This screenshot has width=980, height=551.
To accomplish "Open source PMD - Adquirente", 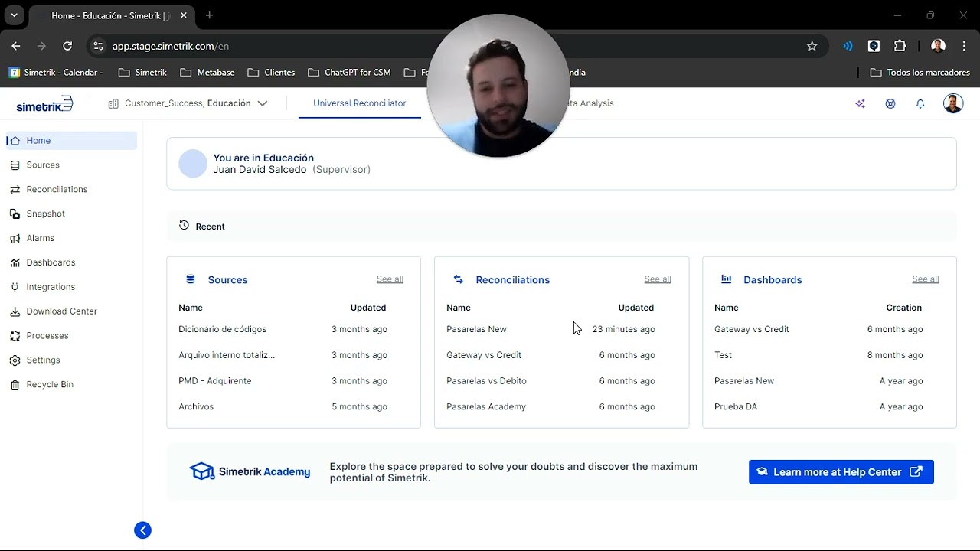I will (x=215, y=381).
